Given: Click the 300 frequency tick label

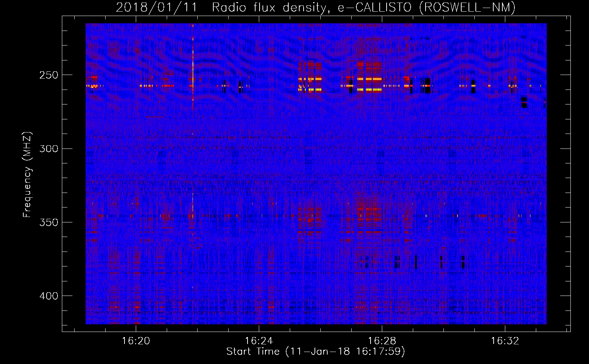Looking at the screenshot, I should coord(49,149).
